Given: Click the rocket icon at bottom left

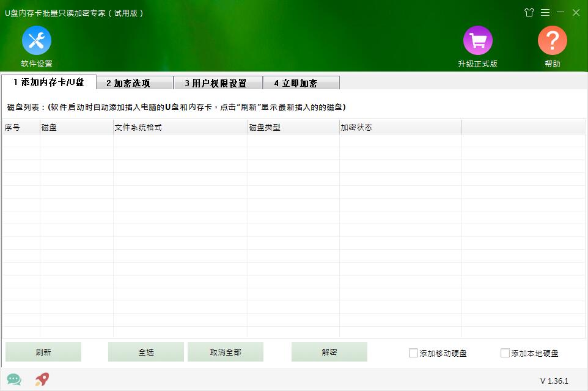Looking at the screenshot, I should [x=42, y=379].
